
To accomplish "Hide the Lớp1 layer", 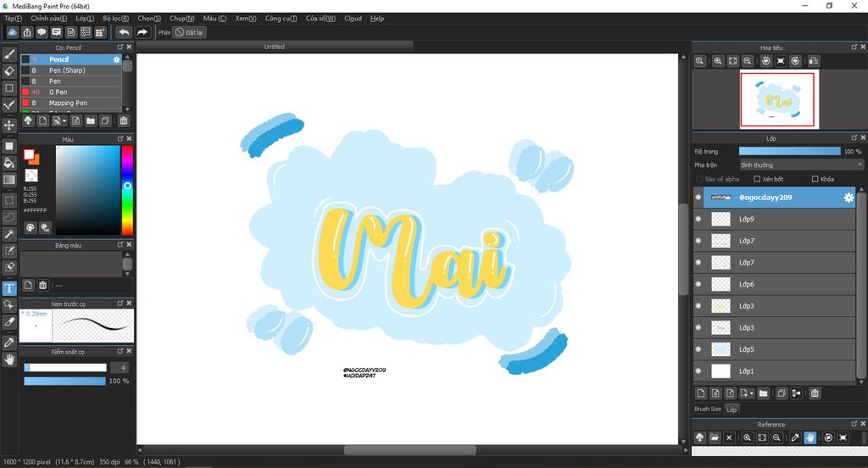I will (698, 371).
